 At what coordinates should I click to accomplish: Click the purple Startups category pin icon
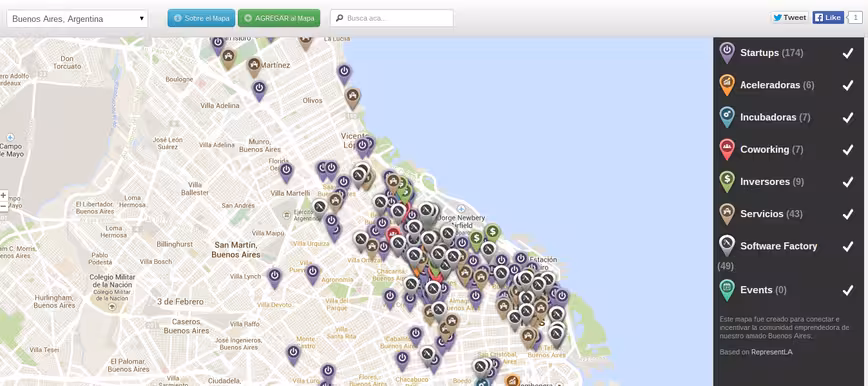tap(727, 53)
